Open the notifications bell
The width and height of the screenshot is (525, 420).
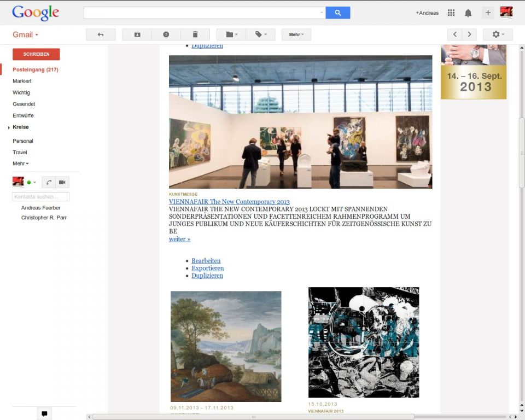click(x=468, y=13)
